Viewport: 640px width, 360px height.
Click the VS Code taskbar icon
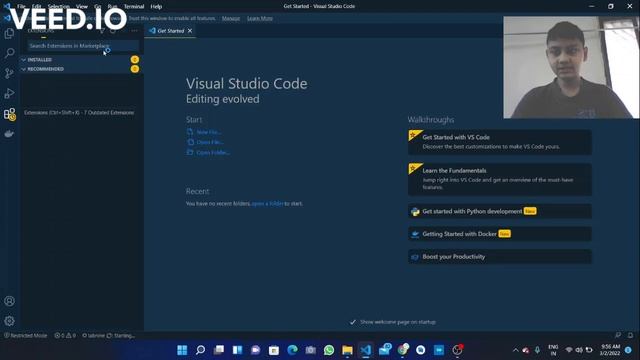click(x=366, y=350)
